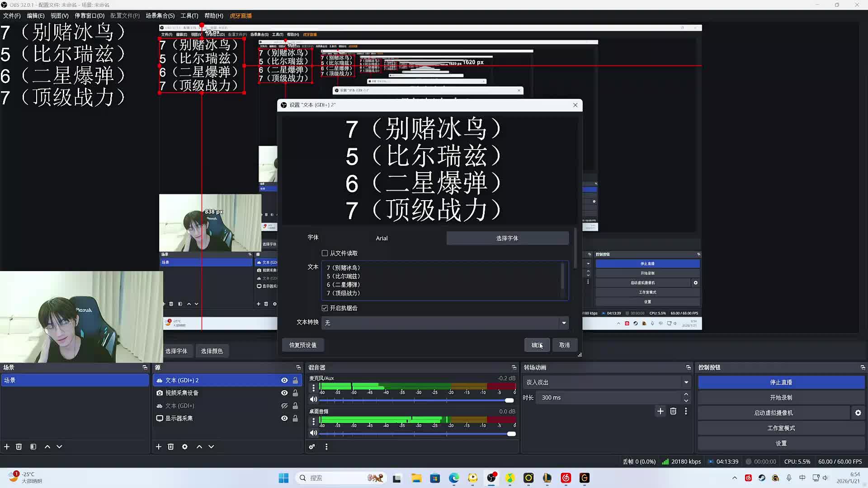Hide the 视频采集设备 source eye icon
This screenshot has height=488, width=868.
(x=284, y=393)
